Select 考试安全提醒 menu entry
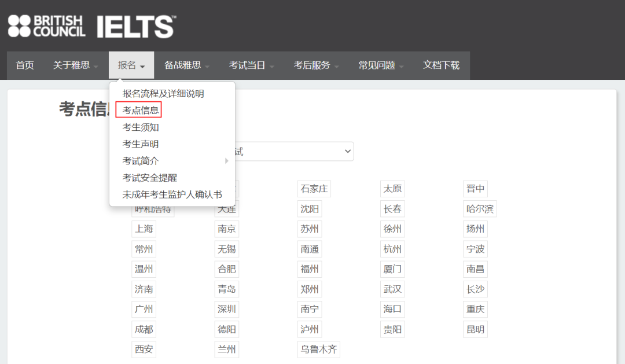Screen dimensions: 625x364 pyautogui.click(x=149, y=178)
